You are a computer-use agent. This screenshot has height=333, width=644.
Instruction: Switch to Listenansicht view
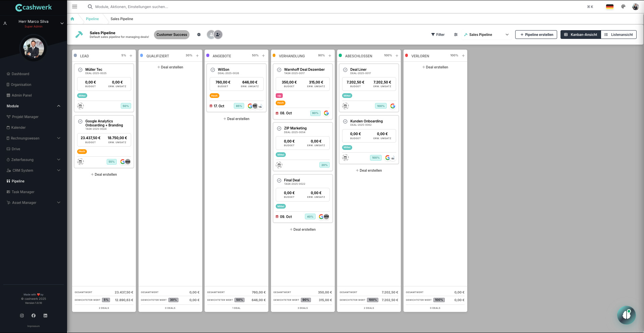619,35
